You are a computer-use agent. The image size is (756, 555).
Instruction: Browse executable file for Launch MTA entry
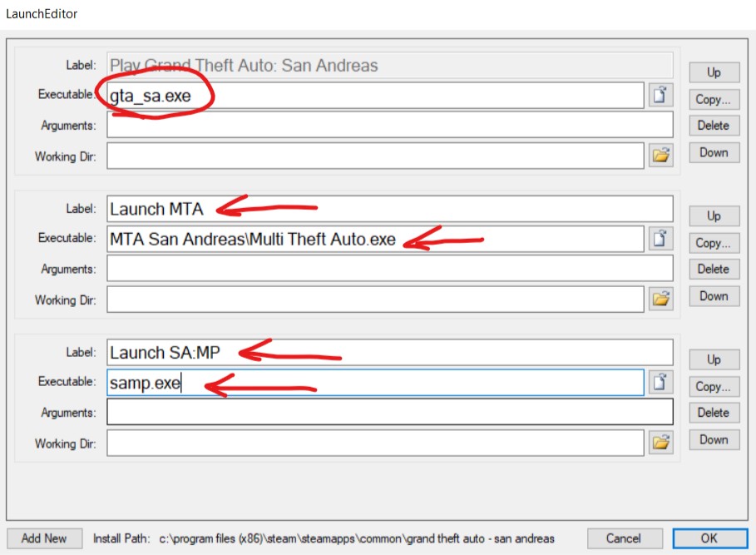(x=660, y=239)
